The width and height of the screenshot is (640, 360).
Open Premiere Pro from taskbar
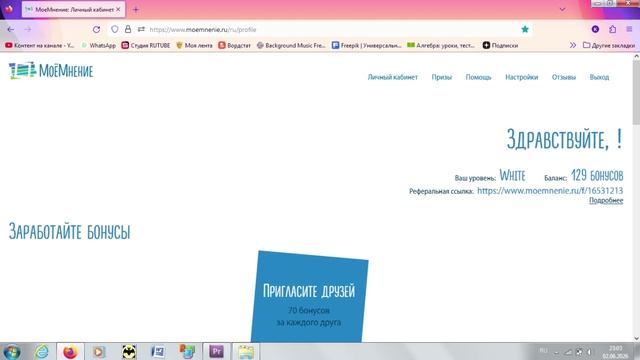click(216, 351)
